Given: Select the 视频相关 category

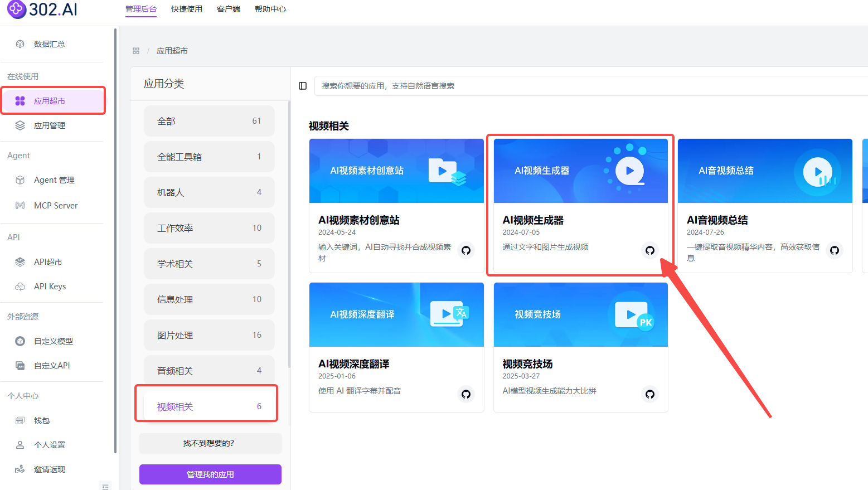Looking at the screenshot, I should click(x=209, y=406).
